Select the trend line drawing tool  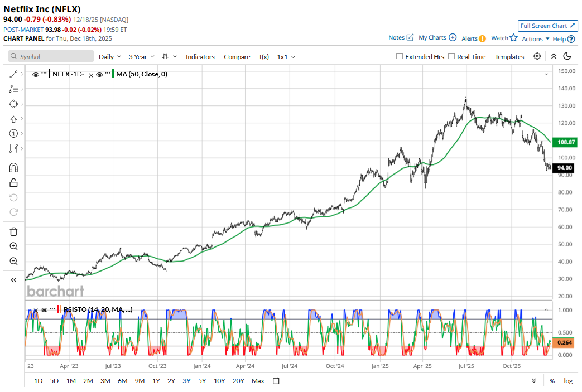[x=13, y=75]
